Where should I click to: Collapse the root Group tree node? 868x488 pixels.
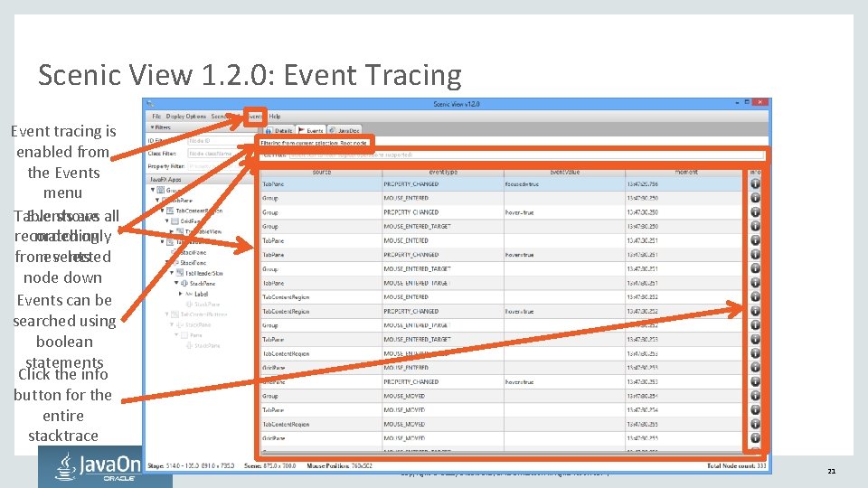[153, 190]
